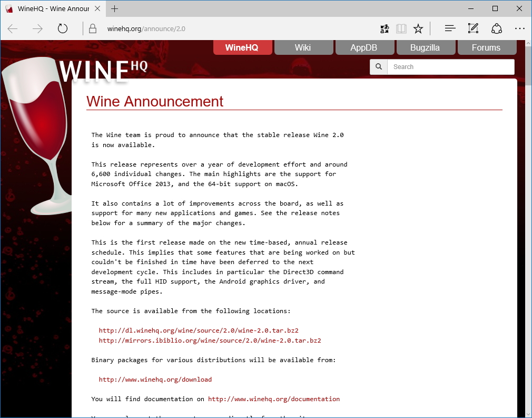532x418 pixels.
Task: Click the site security padlock icon
Action: tap(92, 28)
